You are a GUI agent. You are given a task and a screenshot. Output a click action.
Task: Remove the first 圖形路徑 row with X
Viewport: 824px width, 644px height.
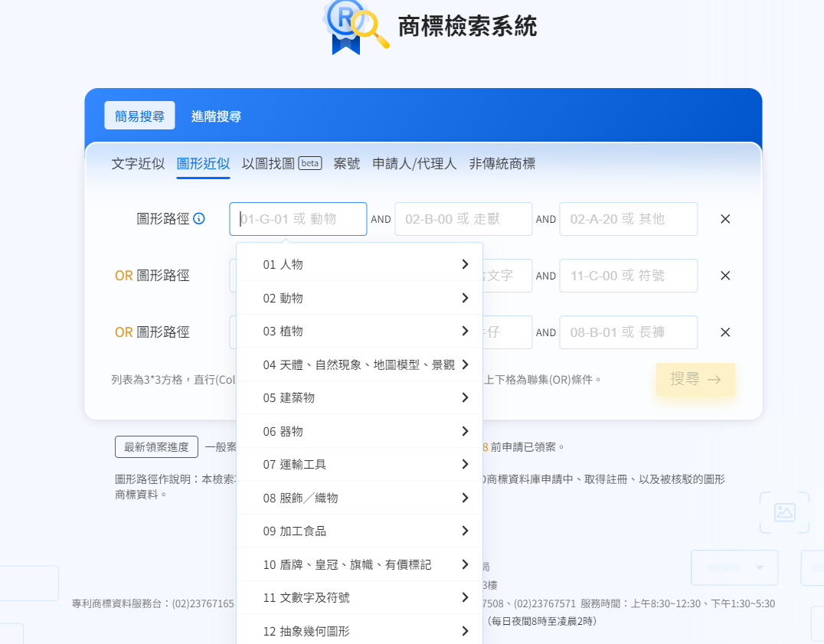(x=725, y=219)
